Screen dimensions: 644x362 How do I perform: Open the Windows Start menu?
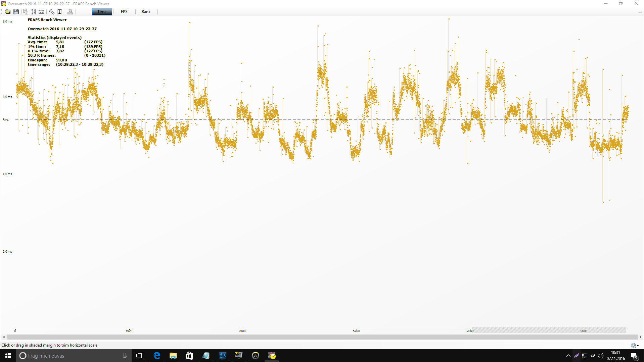pos(8,356)
